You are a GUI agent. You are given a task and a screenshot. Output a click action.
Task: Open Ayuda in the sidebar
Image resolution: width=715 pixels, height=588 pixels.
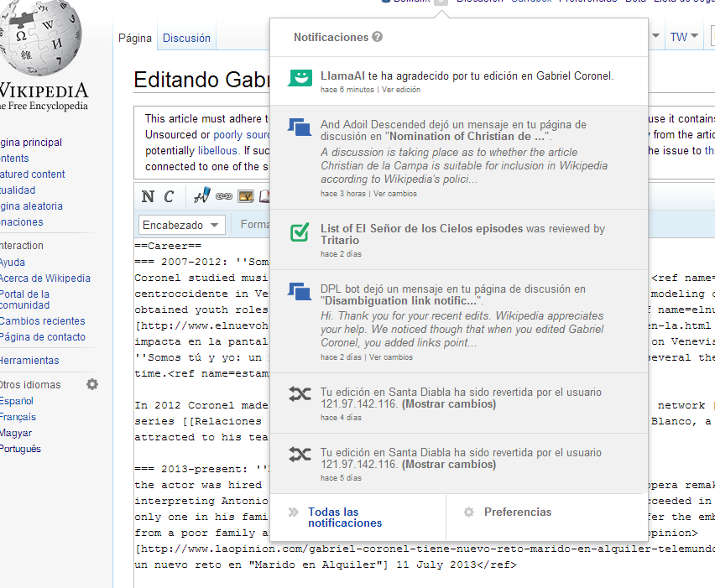click(x=13, y=262)
